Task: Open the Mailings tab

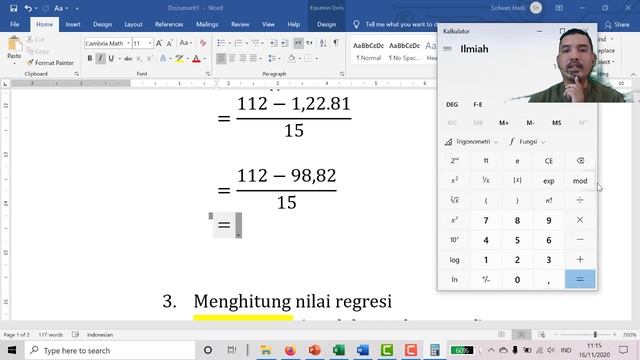Action: [x=207, y=24]
